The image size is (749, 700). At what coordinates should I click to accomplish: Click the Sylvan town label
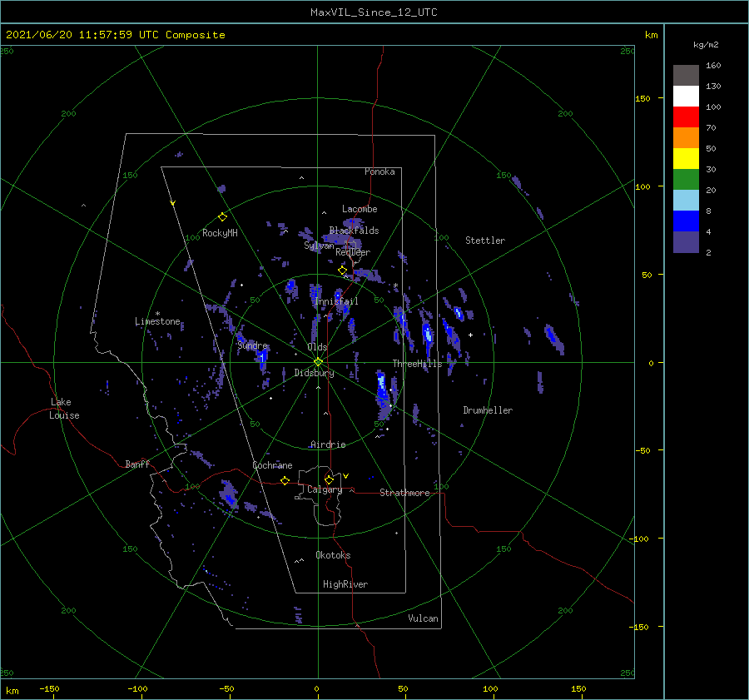click(x=319, y=246)
